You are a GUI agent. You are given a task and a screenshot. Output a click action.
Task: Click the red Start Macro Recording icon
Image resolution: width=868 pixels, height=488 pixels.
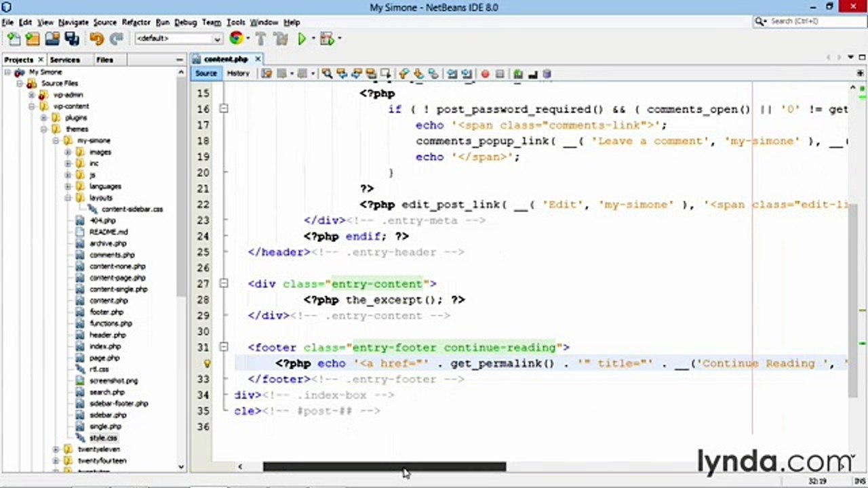(x=485, y=73)
